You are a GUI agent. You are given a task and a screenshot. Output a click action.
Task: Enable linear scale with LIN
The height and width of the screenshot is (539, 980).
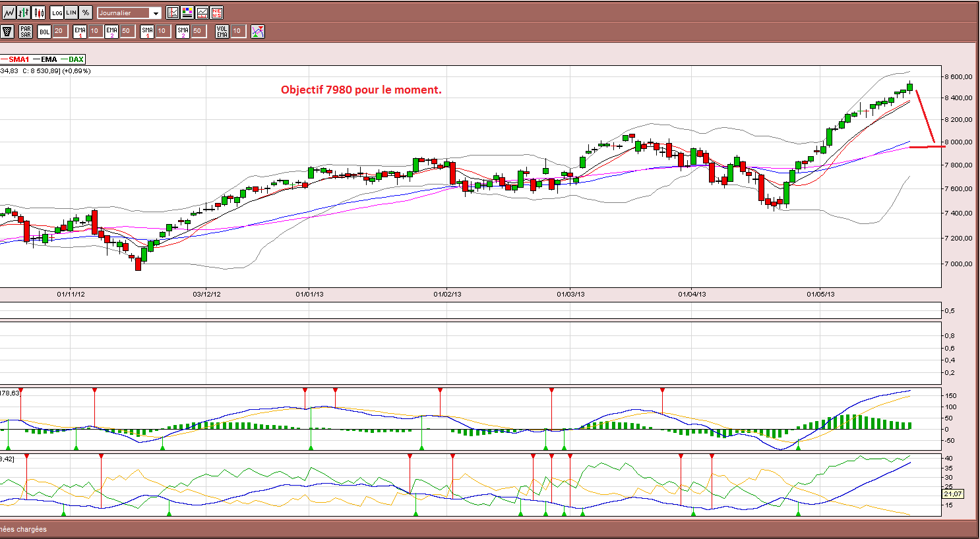[x=71, y=13]
